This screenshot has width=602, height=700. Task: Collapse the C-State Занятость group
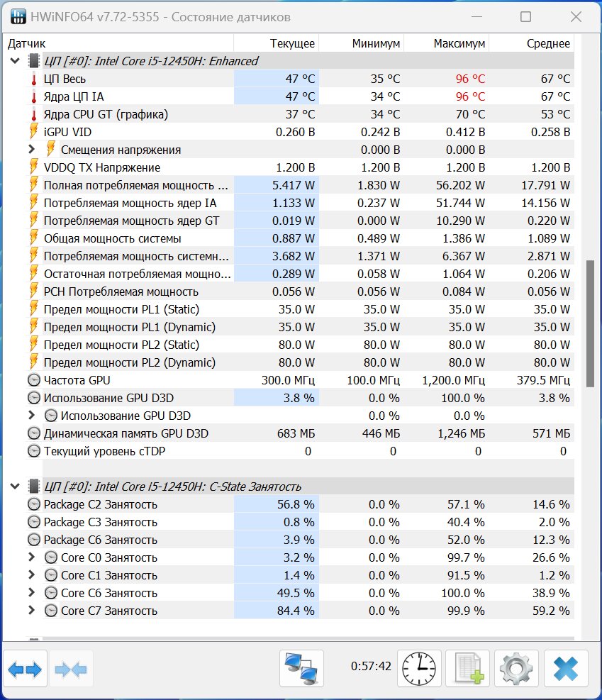click(x=15, y=486)
